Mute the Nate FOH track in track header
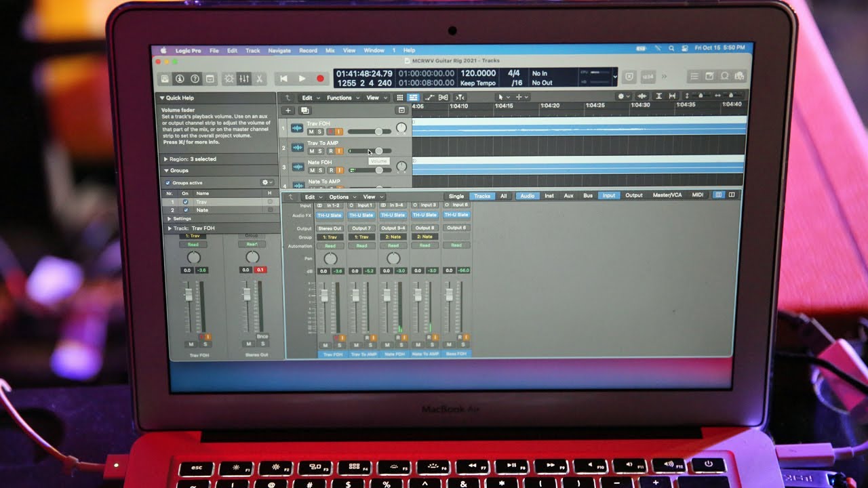Image resolution: width=868 pixels, height=488 pixels. (x=311, y=170)
